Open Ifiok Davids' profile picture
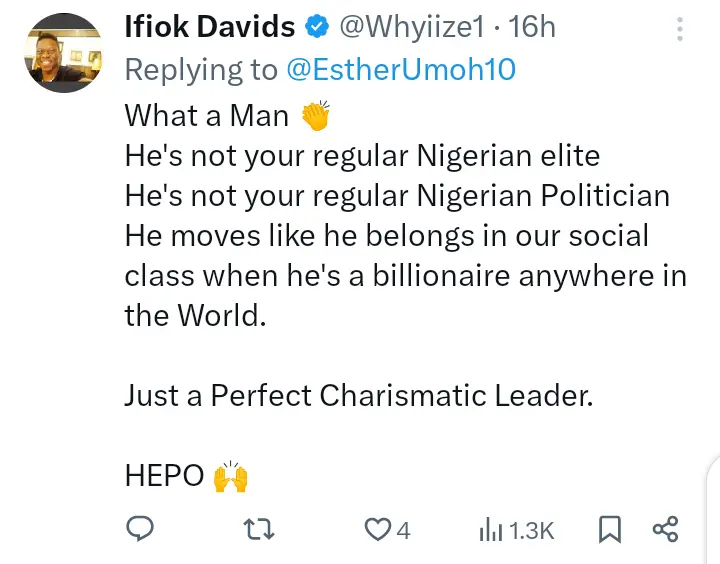The image size is (720, 564). click(62, 53)
